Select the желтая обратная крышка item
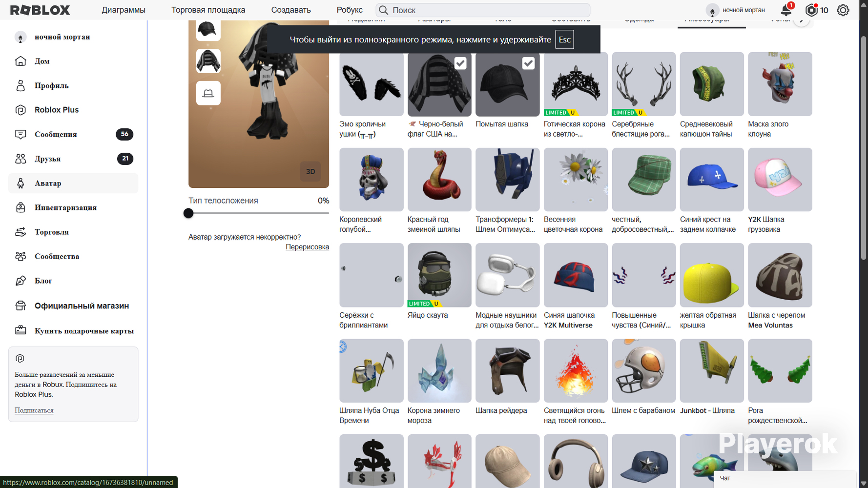Image resolution: width=868 pixels, height=488 pixels. pyautogui.click(x=712, y=275)
